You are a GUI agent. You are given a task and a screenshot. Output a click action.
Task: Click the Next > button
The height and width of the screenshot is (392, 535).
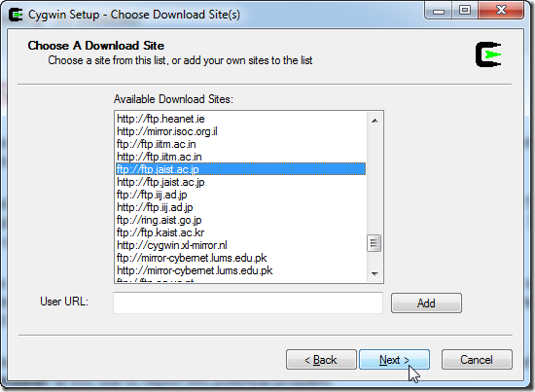tap(394, 360)
